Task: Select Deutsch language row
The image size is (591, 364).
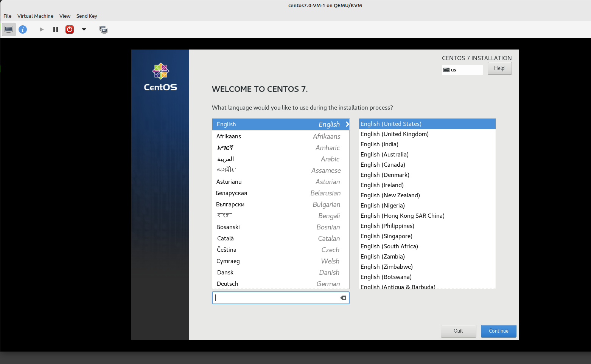Action: [281, 283]
